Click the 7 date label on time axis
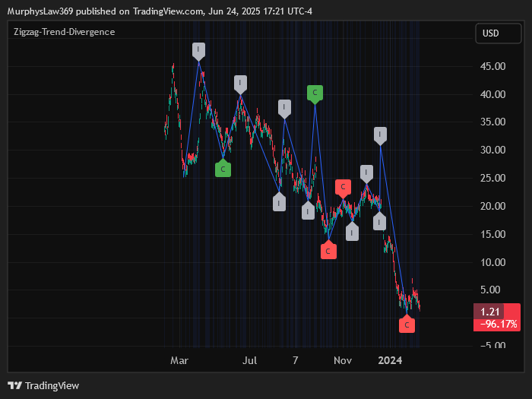This screenshot has height=399, width=532. click(x=296, y=360)
